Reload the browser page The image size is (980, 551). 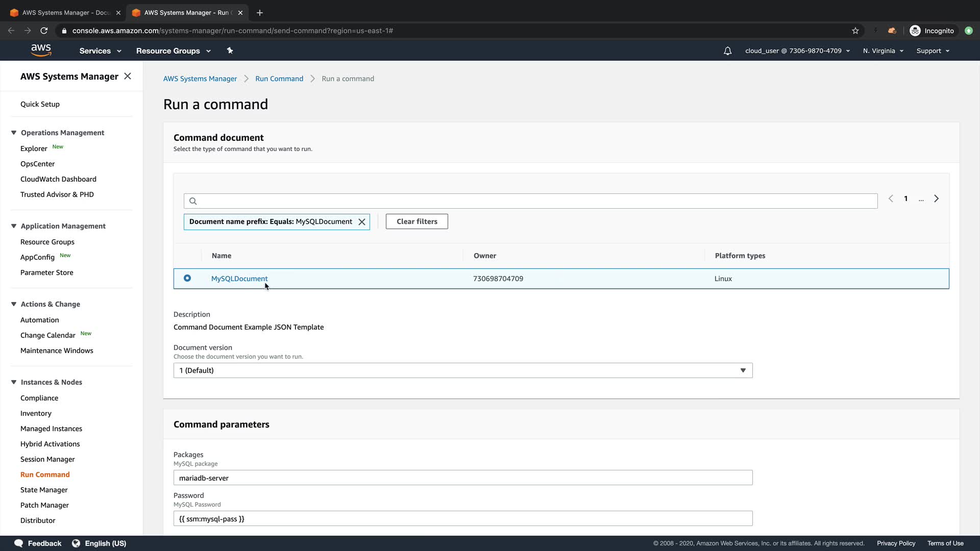point(44,31)
